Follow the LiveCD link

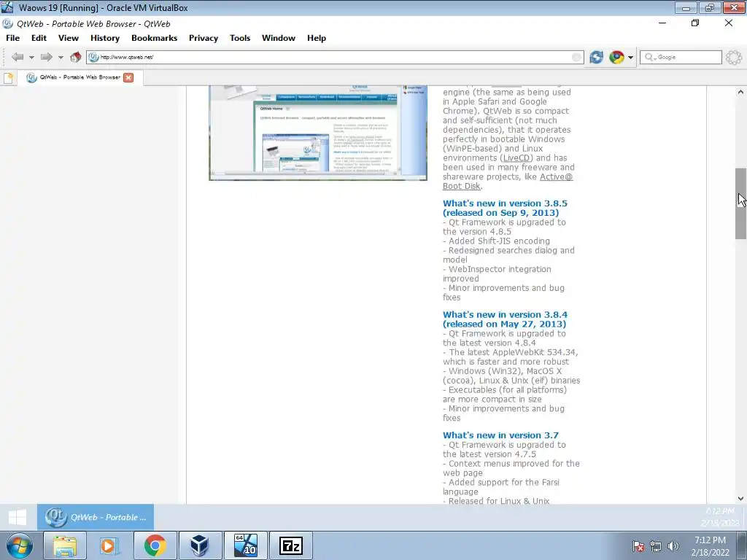point(516,157)
